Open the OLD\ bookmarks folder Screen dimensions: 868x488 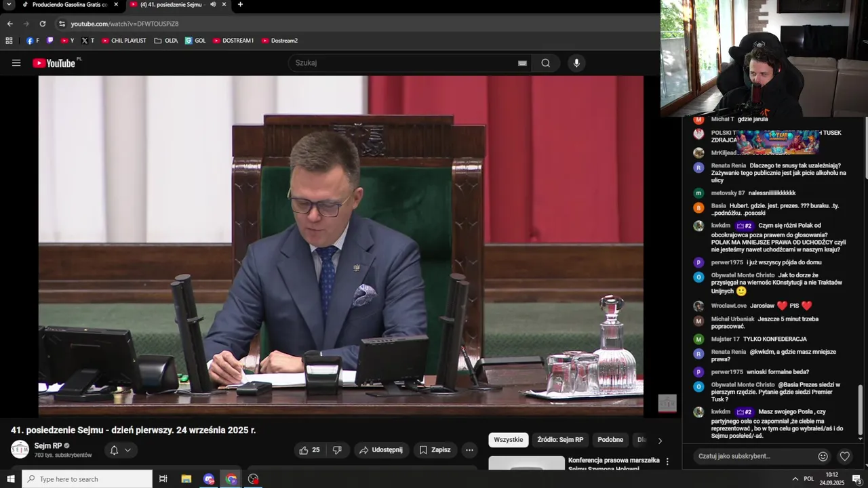pos(166,41)
